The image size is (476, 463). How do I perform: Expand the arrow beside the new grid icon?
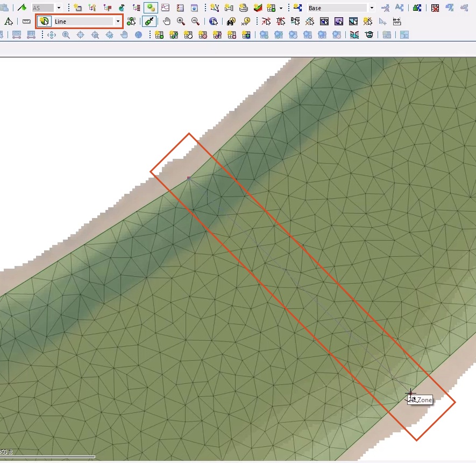[281, 8]
